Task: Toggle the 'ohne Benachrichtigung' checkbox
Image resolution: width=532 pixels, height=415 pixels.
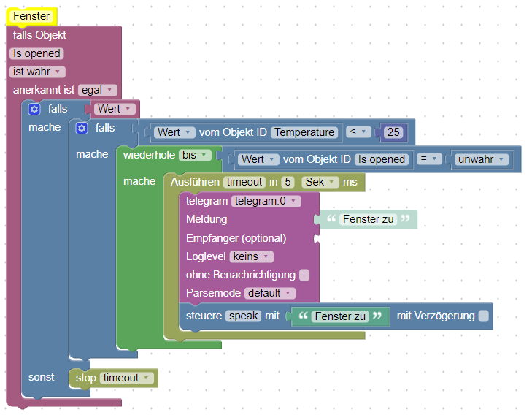Action: 304,275
